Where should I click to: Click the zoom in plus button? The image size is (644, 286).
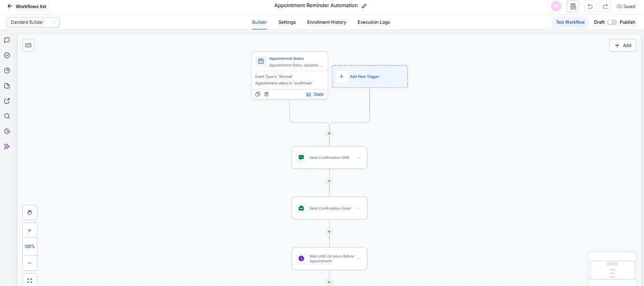[x=29, y=231]
